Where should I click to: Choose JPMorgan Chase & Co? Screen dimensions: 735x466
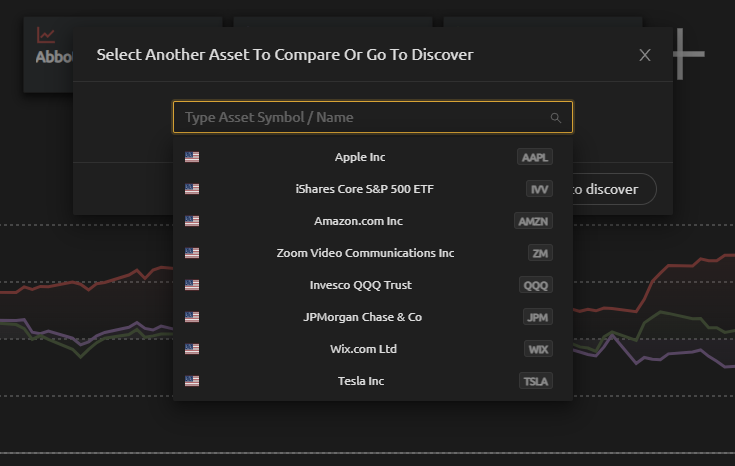click(362, 317)
